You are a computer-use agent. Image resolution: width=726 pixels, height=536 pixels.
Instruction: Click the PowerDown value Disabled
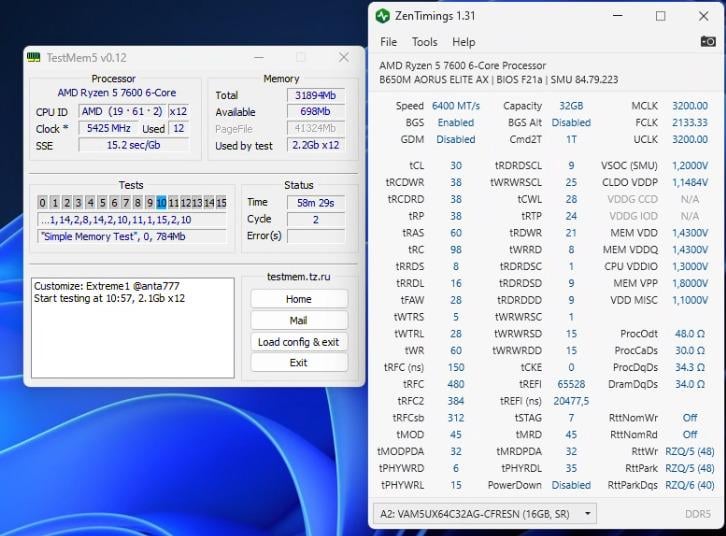pos(571,485)
